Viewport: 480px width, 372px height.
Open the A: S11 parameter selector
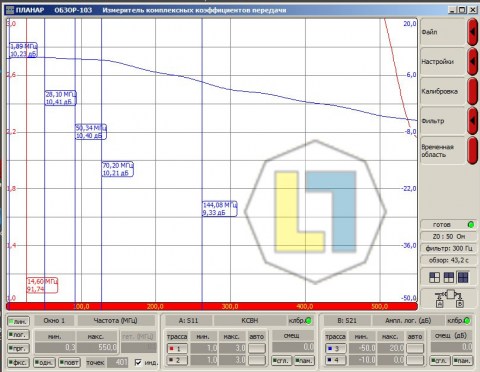click(189, 321)
